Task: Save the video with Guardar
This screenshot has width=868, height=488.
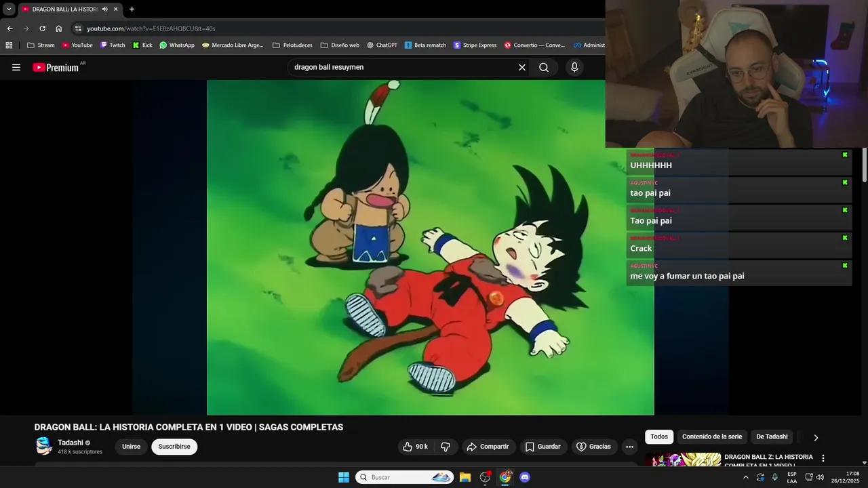Action: (x=543, y=447)
